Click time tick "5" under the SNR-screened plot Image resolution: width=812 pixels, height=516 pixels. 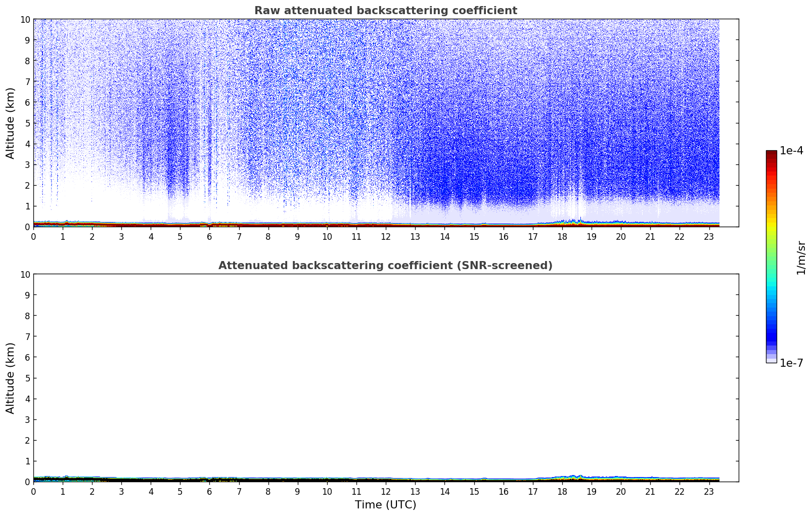tap(181, 491)
